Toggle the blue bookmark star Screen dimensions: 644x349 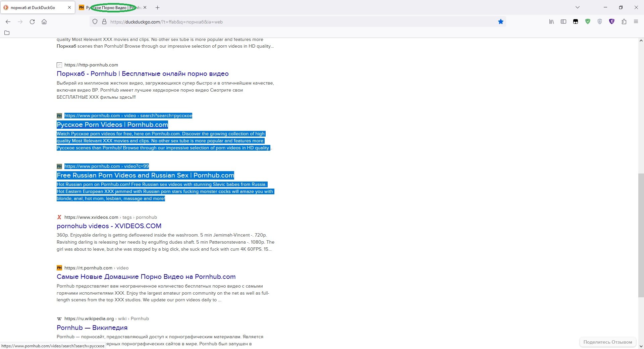500,21
